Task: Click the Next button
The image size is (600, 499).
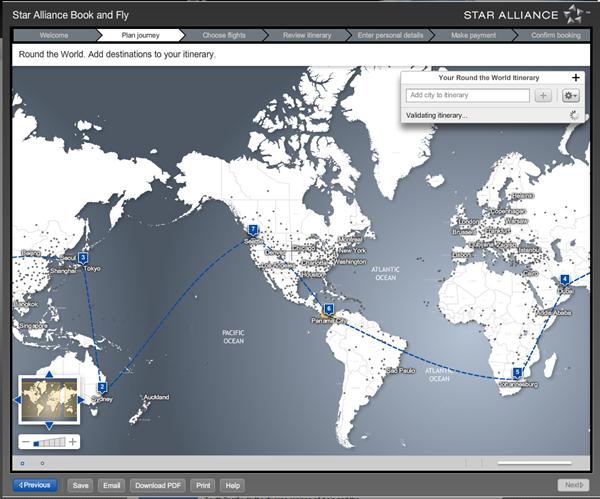Action: (574, 485)
